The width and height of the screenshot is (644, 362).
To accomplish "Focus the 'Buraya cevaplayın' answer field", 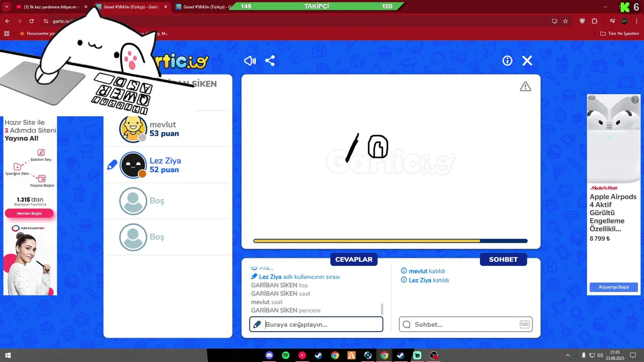I will pyautogui.click(x=316, y=324).
